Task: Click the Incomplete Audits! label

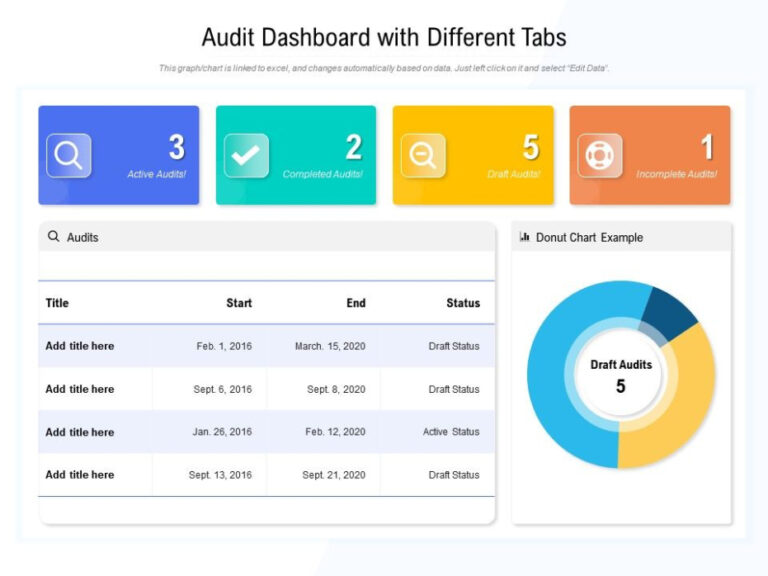Action: click(x=676, y=174)
